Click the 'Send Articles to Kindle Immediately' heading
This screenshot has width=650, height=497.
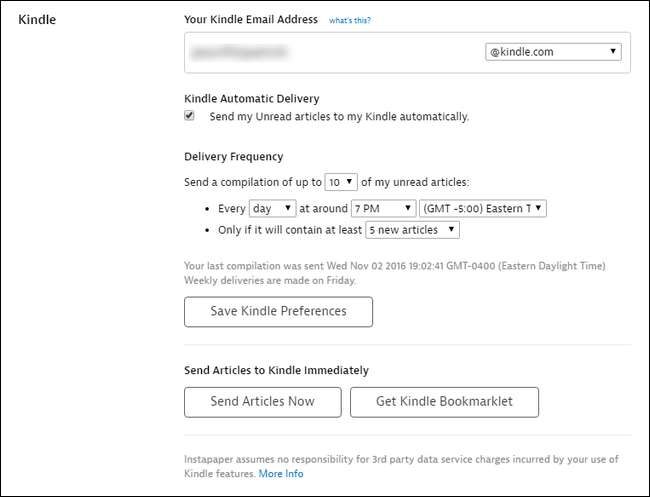[276, 370]
